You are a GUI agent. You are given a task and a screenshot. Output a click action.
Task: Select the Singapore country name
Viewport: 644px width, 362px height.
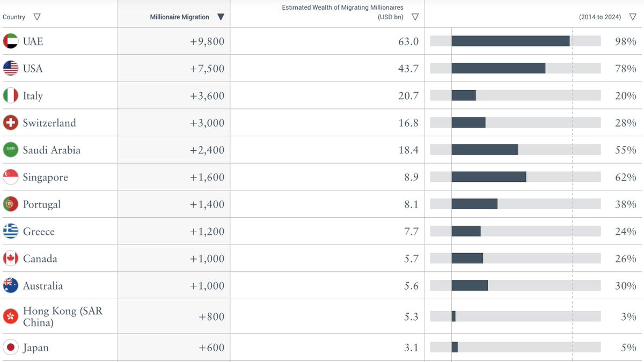click(x=46, y=178)
